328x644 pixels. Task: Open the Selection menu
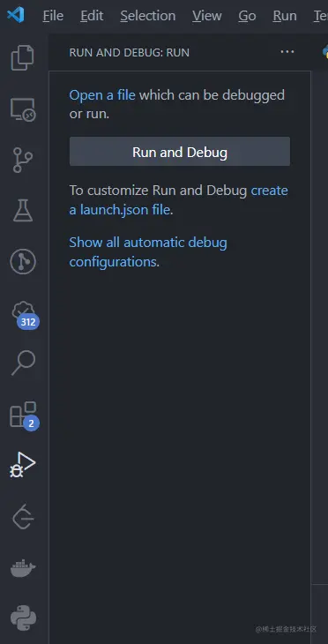[x=148, y=16]
